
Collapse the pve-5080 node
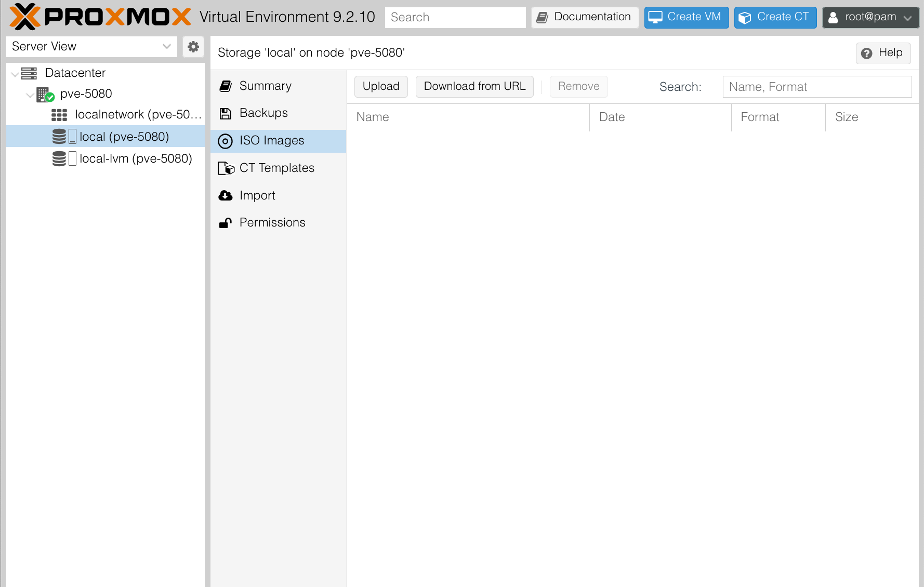click(x=30, y=95)
